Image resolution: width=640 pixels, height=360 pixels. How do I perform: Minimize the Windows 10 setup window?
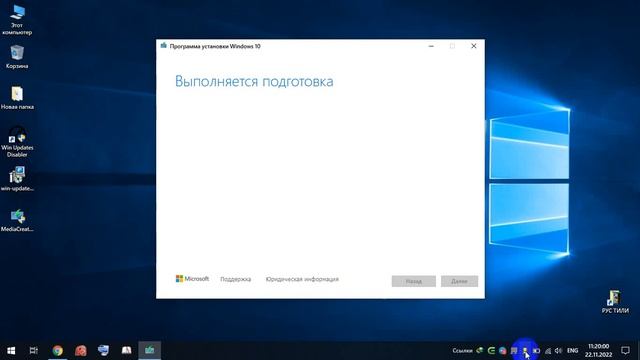click(x=431, y=46)
